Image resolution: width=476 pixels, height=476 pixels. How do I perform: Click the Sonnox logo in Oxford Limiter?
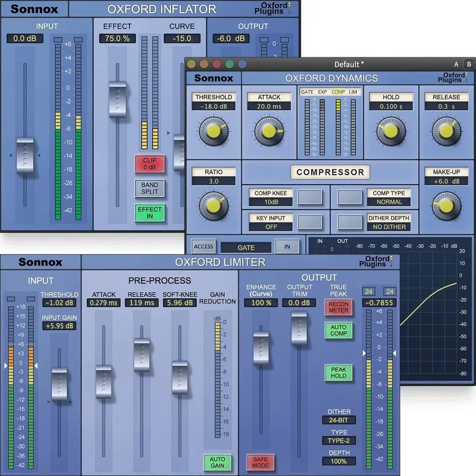40,262
